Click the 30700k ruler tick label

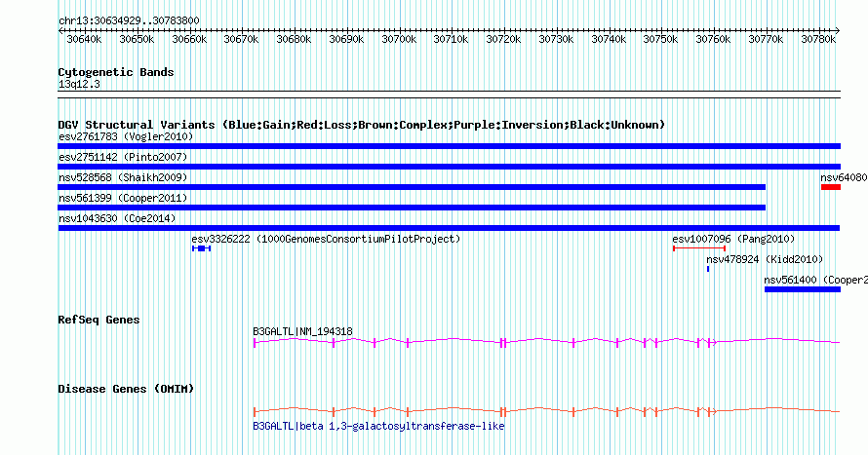point(399,39)
